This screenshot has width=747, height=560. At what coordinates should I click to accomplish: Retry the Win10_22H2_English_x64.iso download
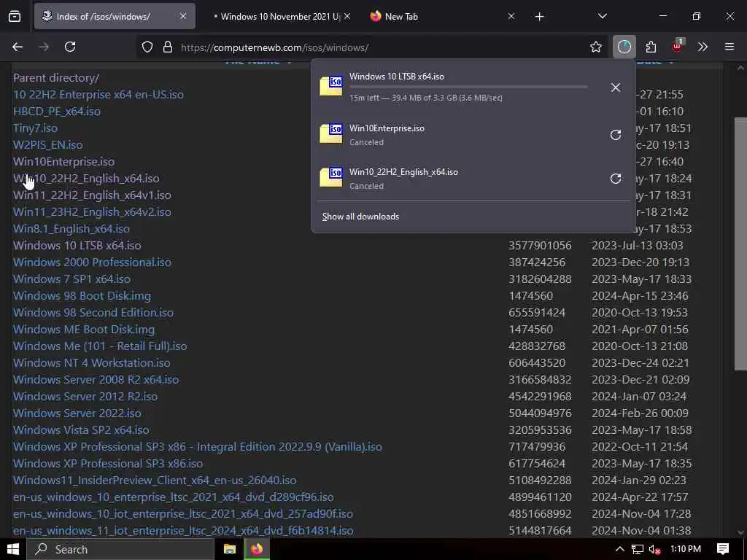[616, 179]
